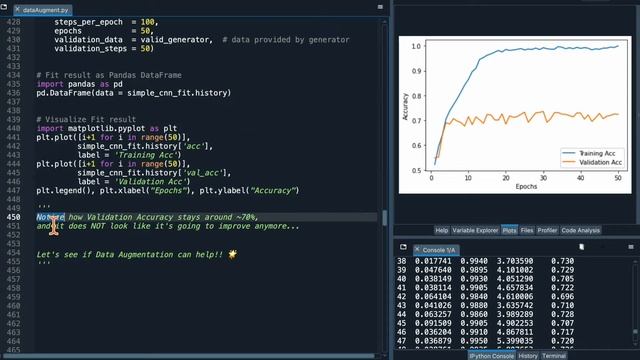
Task: Click the star emoji on line 454
Action: (x=233, y=254)
